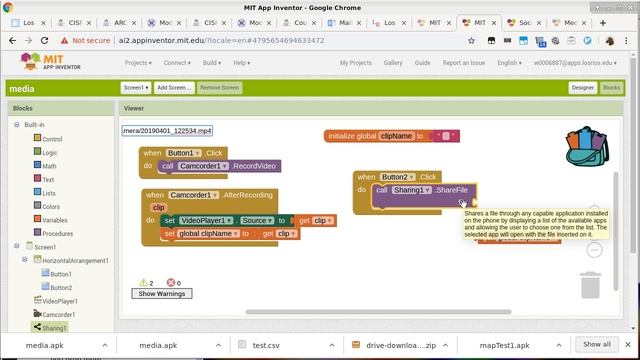
Task: Reload the page in Chrome
Action: pyautogui.click(x=44, y=40)
